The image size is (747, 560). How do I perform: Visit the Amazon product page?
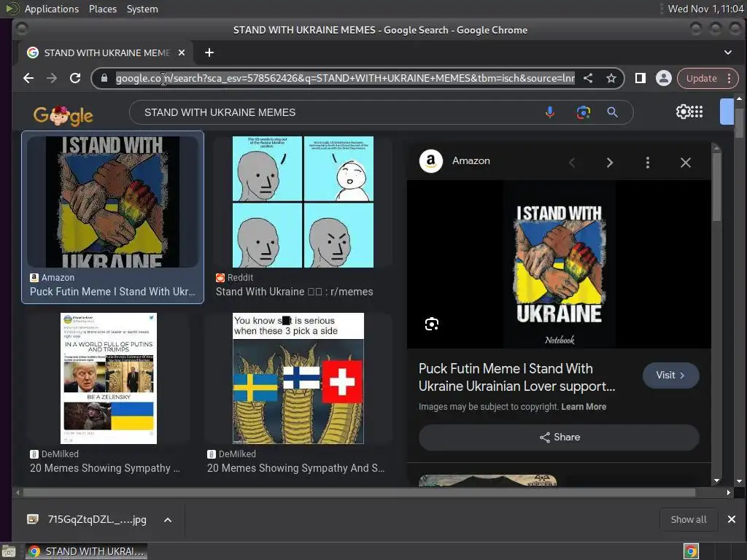(671, 376)
